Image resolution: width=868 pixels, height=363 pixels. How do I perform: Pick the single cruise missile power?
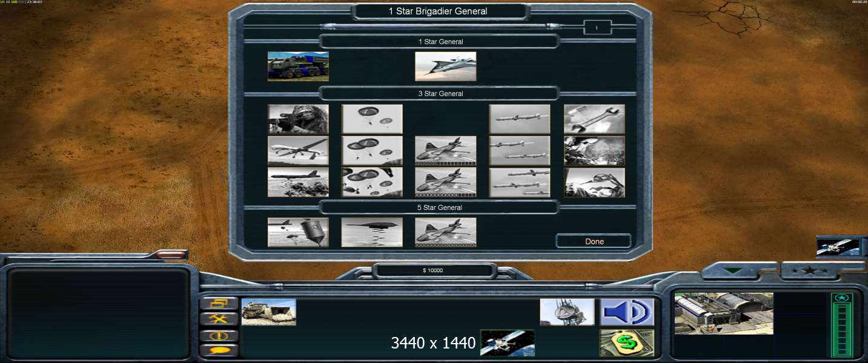520,119
